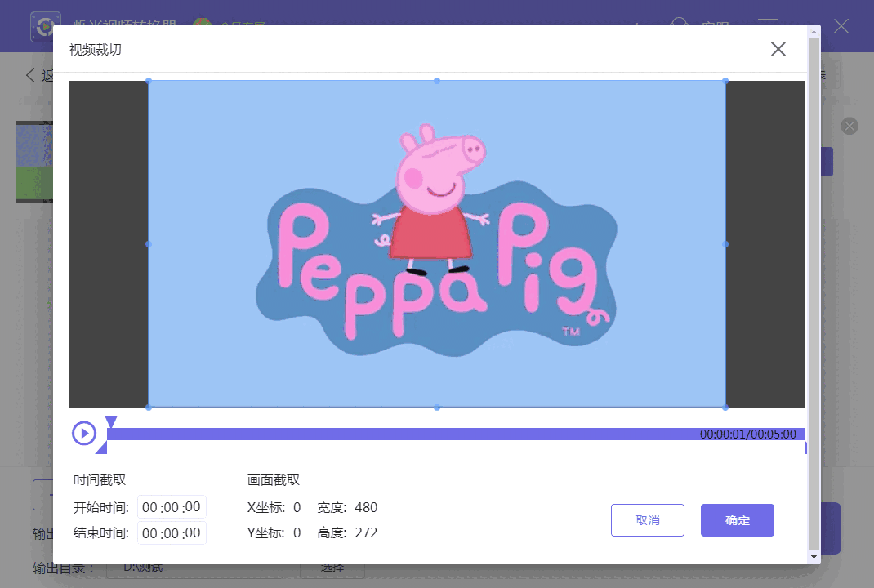Select top-left crop handle
The width and height of the screenshot is (874, 588).
[149, 81]
